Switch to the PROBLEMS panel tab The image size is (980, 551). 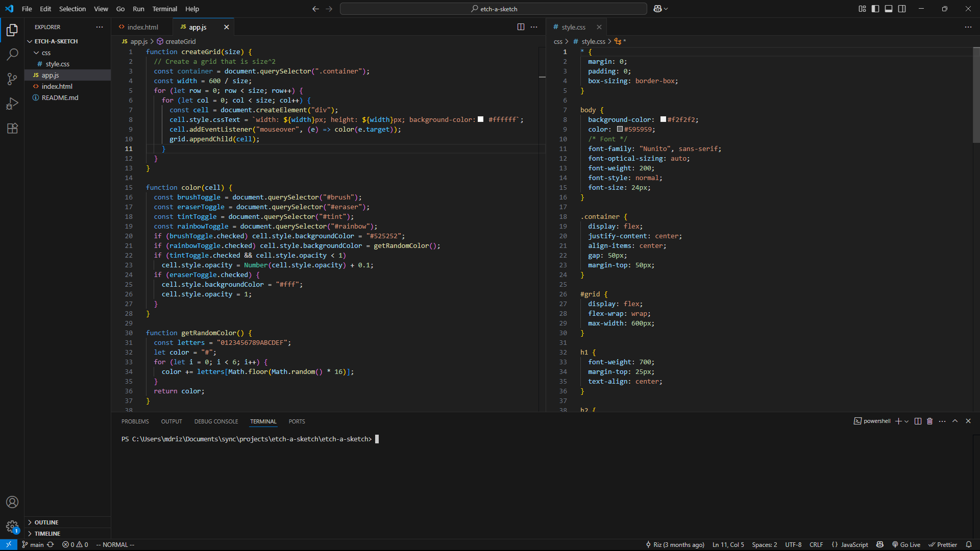click(135, 421)
